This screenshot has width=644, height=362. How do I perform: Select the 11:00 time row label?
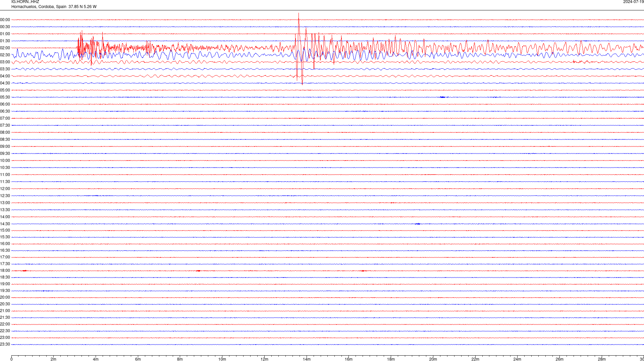click(x=5, y=175)
